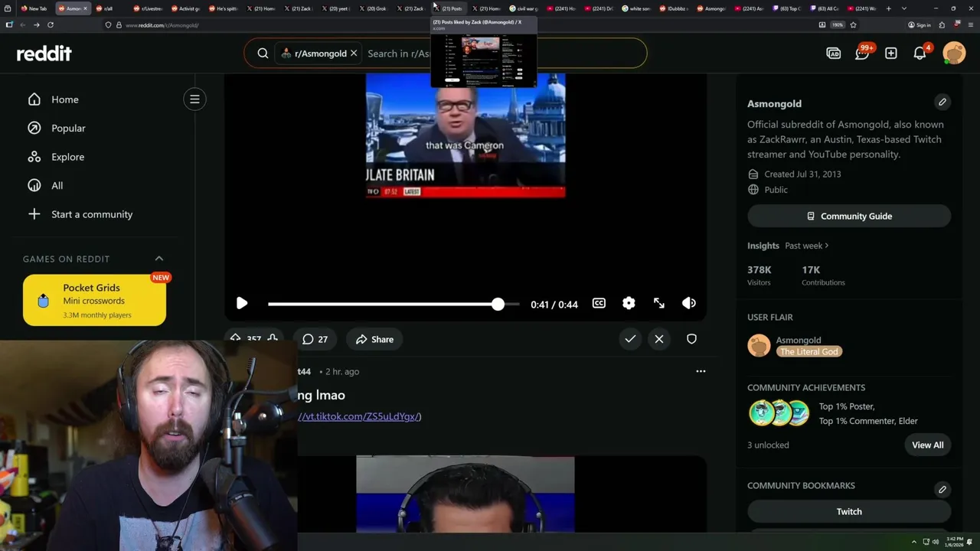This screenshot has width=980, height=551.
Task: Open the moderator shield icon
Action: click(691, 339)
